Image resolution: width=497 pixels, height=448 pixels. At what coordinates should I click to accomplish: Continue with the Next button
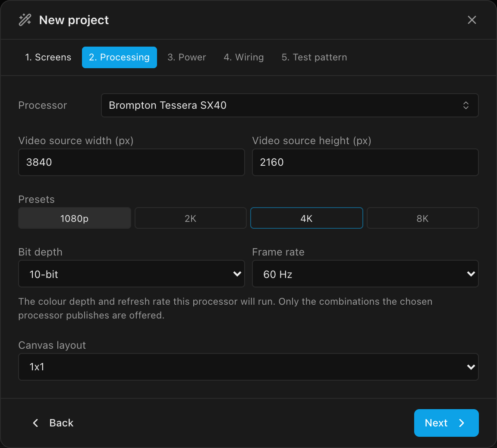pos(446,423)
